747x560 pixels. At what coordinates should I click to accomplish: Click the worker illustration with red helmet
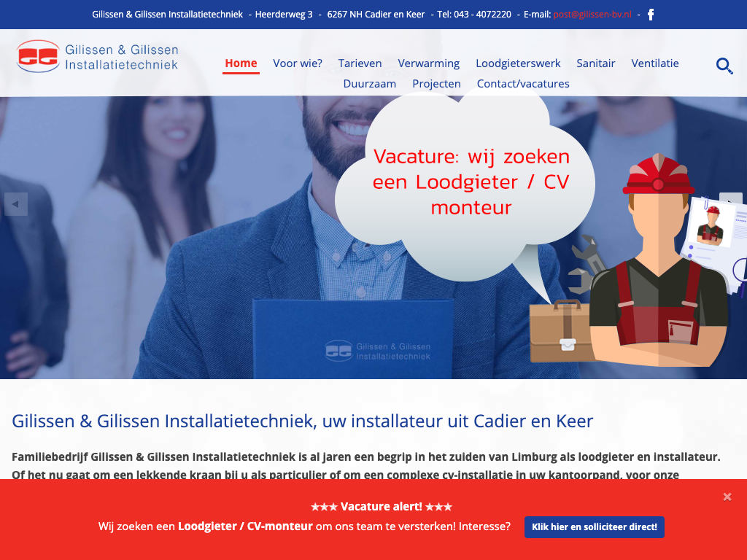coord(659,260)
